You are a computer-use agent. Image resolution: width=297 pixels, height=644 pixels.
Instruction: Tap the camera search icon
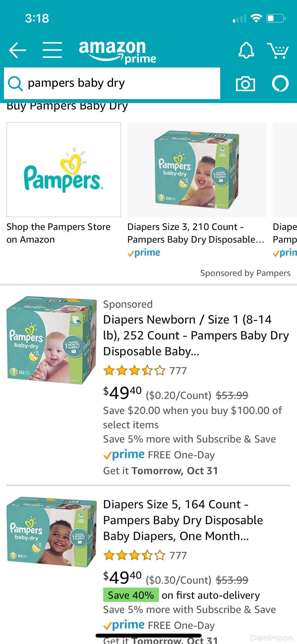coord(245,83)
